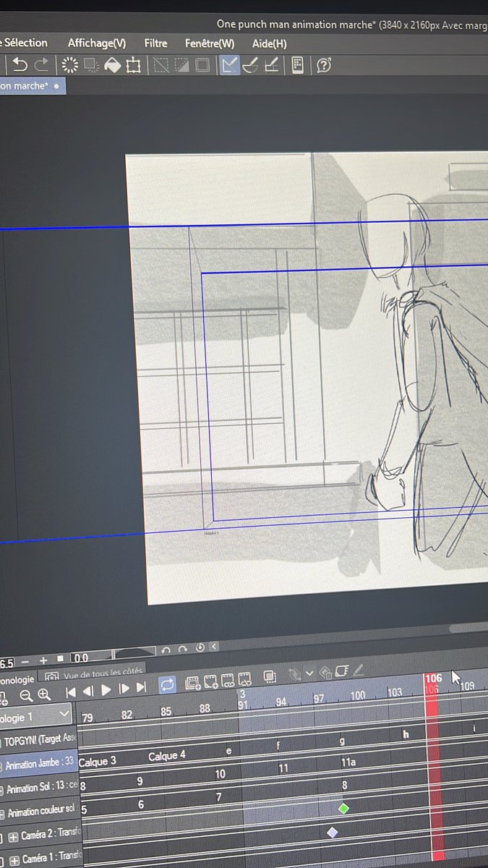
Task: Select the Animation Jambe track
Action: 39,765
